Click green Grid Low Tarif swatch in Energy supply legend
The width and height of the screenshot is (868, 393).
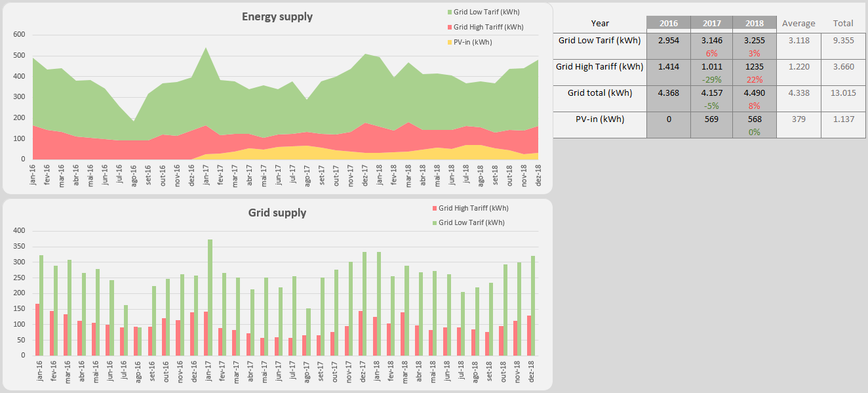coord(449,12)
